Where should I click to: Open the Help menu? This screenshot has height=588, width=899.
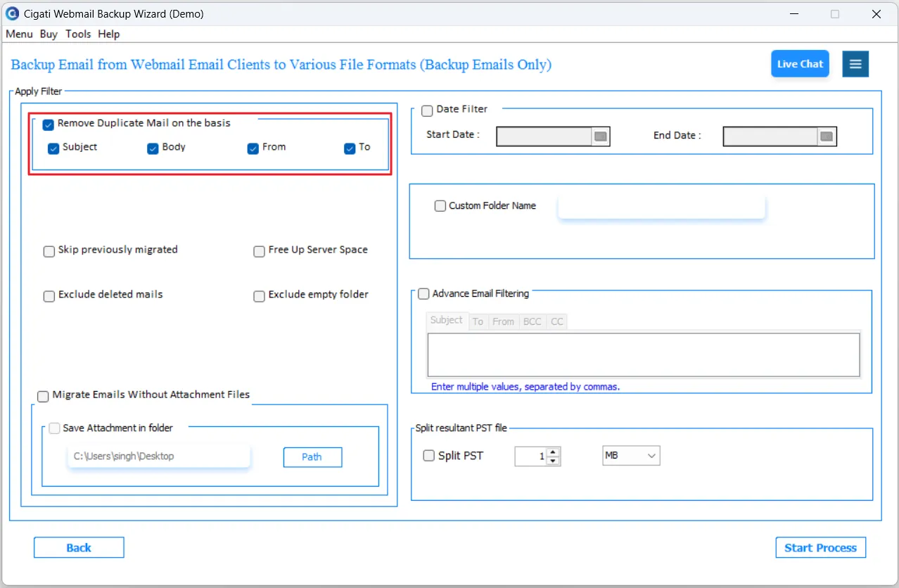(109, 34)
